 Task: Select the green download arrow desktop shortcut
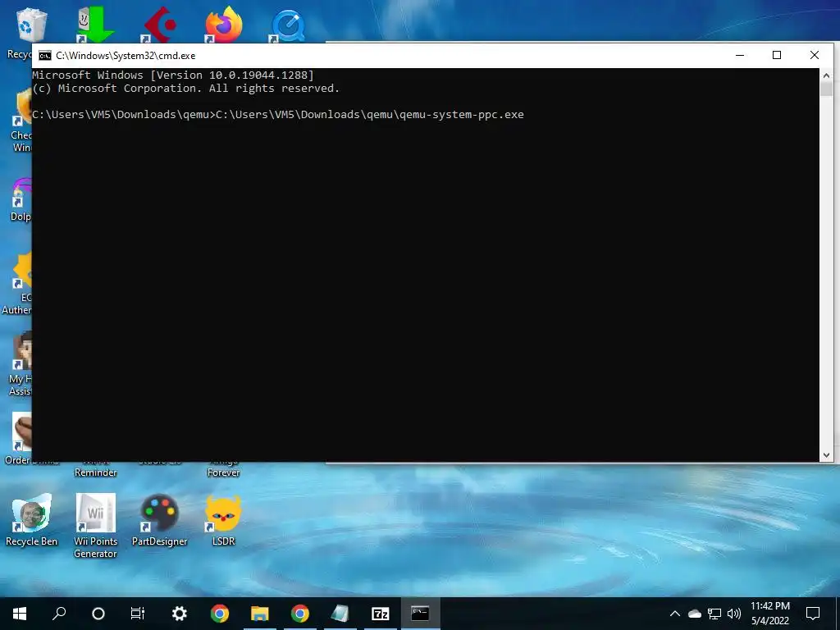coord(95,25)
